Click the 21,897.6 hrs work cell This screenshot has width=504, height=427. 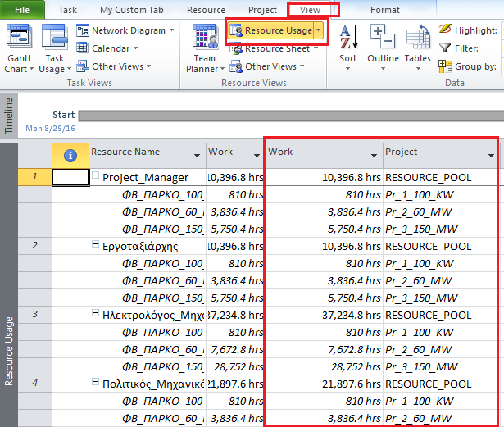325,384
